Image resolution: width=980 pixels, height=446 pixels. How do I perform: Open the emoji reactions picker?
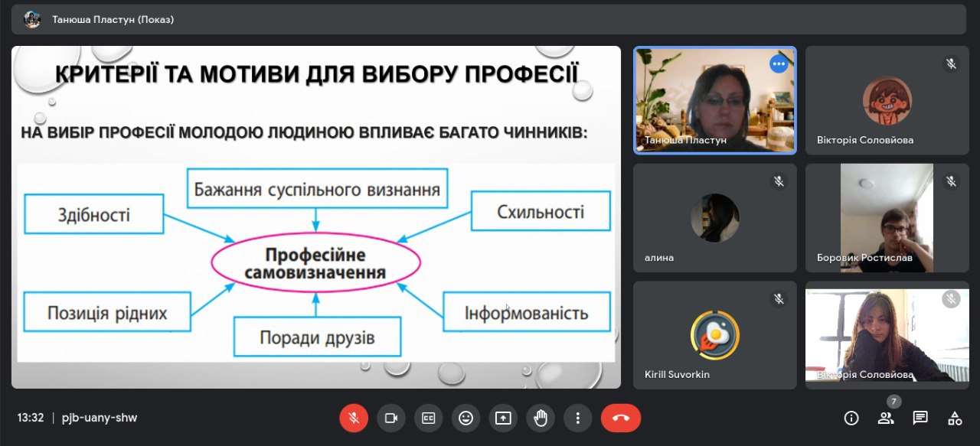(x=465, y=418)
